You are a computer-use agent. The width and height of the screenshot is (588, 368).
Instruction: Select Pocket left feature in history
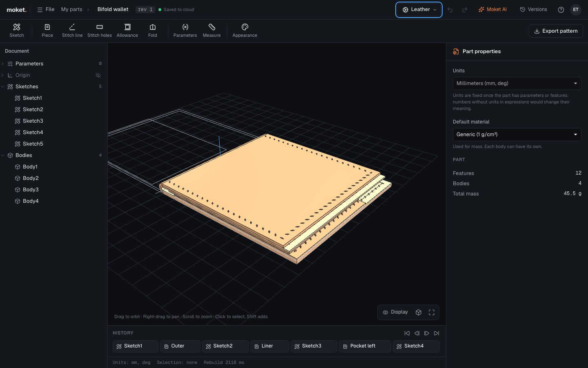(x=365, y=346)
